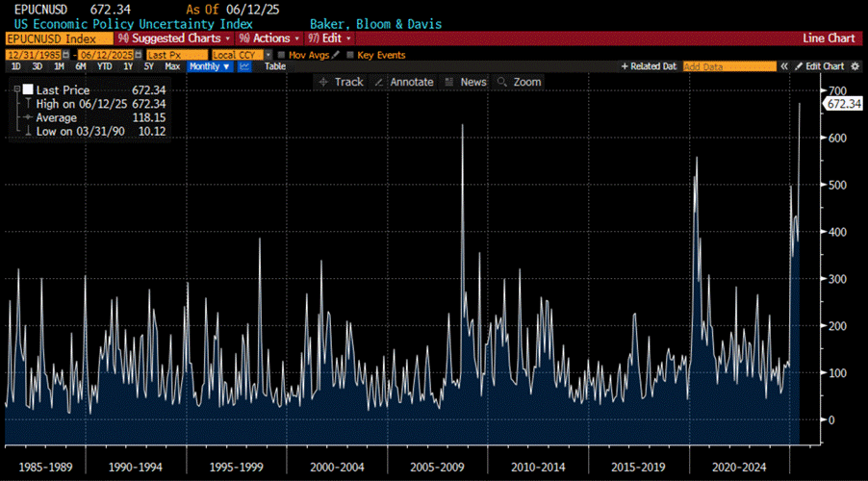Click the 'Baker, Bloom & Davis' source text
The height and width of the screenshot is (481, 868).
[x=376, y=24]
